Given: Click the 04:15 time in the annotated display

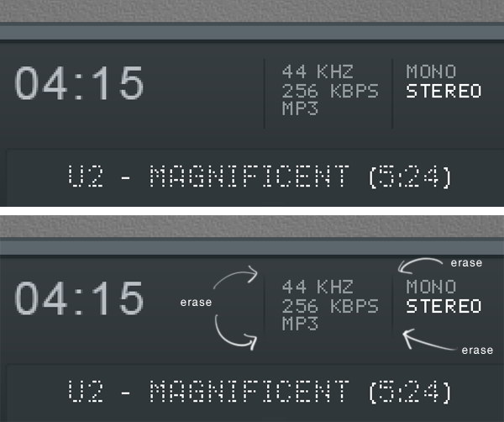Looking at the screenshot, I should pyautogui.click(x=80, y=299).
